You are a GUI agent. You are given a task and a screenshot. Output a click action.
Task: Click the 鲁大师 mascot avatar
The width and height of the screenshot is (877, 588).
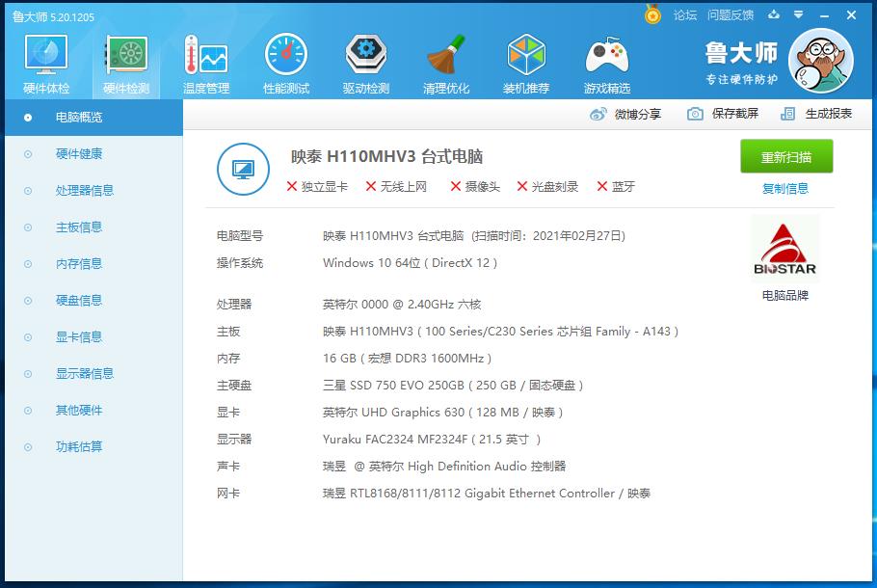pos(820,61)
